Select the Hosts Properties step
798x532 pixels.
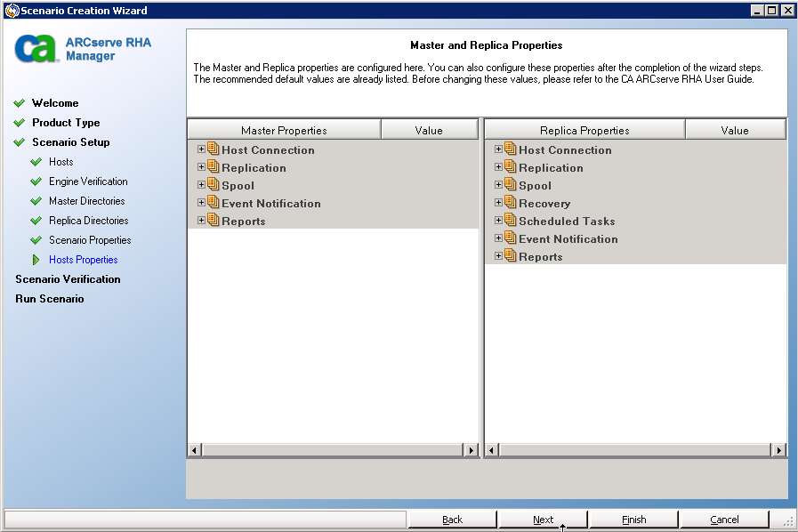click(83, 259)
